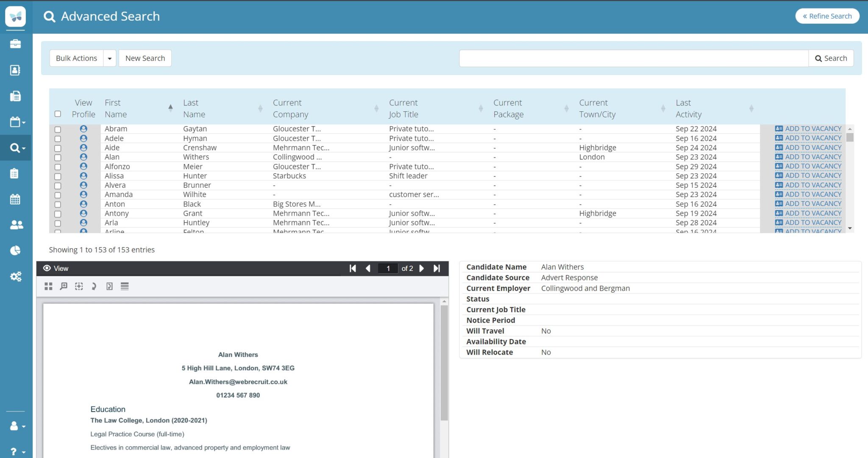The width and height of the screenshot is (868, 458).
Task: Expand the help question mark menu
Action: point(17,452)
